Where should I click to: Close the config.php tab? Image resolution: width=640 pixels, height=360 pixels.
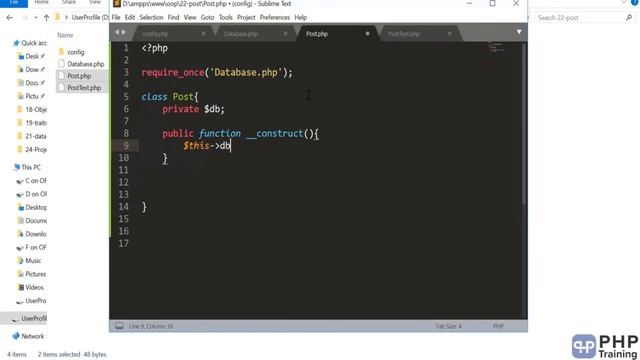[204, 33]
